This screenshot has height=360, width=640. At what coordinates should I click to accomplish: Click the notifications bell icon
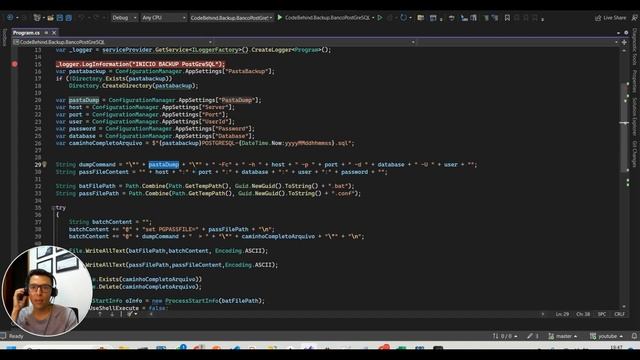(634, 336)
